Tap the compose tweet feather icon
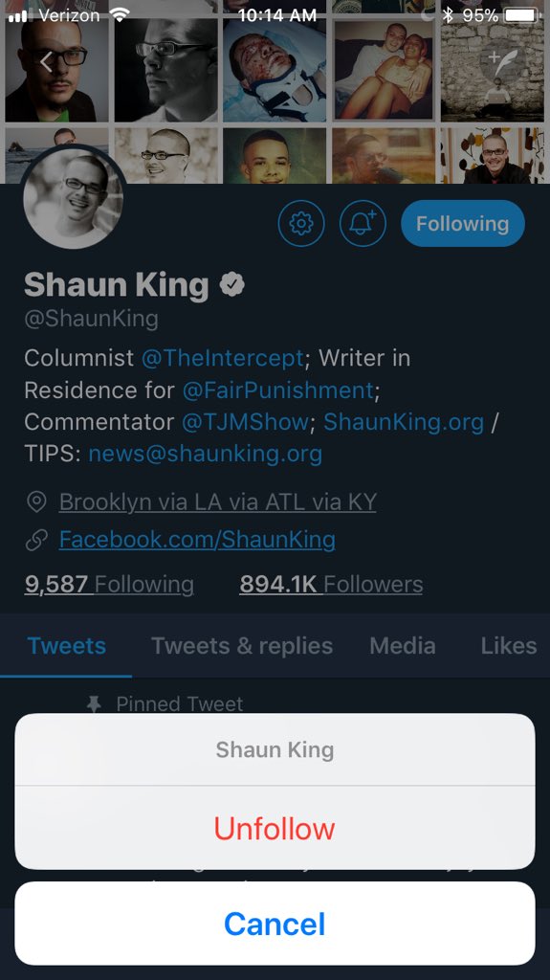 coord(503,62)
